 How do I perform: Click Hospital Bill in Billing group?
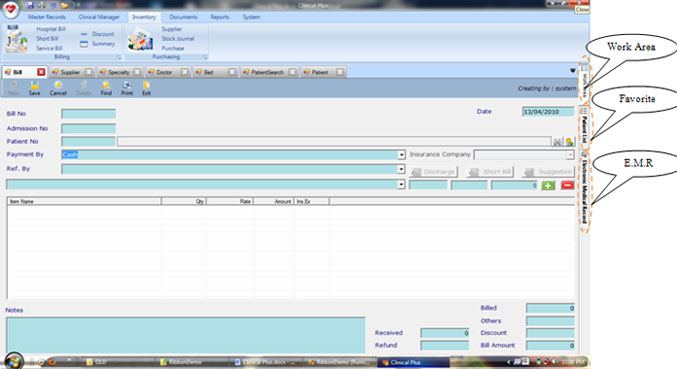[x=51, y=29]
